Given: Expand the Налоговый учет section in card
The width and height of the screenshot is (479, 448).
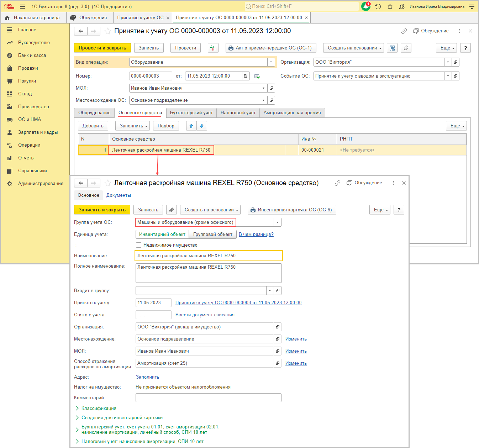Looking at the screenshot, I should (x=142, y=442).
